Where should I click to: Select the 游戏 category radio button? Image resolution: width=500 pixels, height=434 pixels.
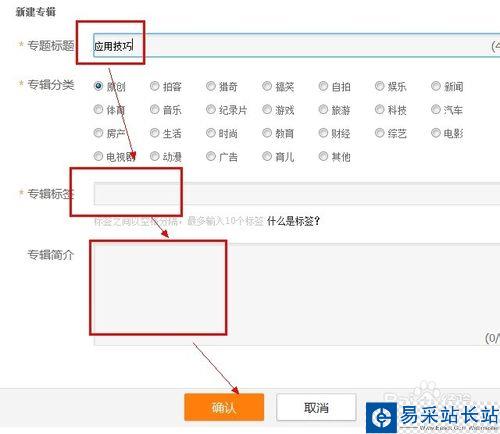tap(267, 109)
